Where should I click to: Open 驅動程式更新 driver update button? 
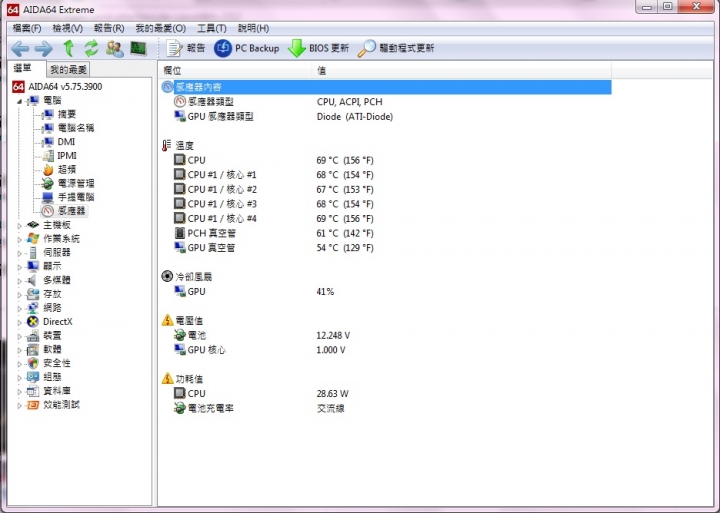coord(396,48)
